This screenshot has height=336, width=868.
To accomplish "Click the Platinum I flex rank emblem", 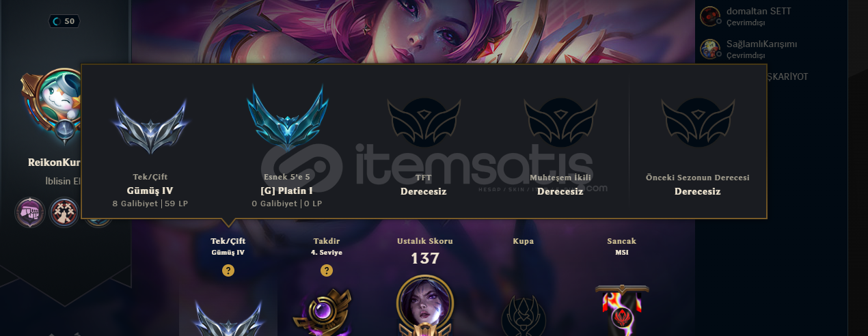I will tap(287, 117).
